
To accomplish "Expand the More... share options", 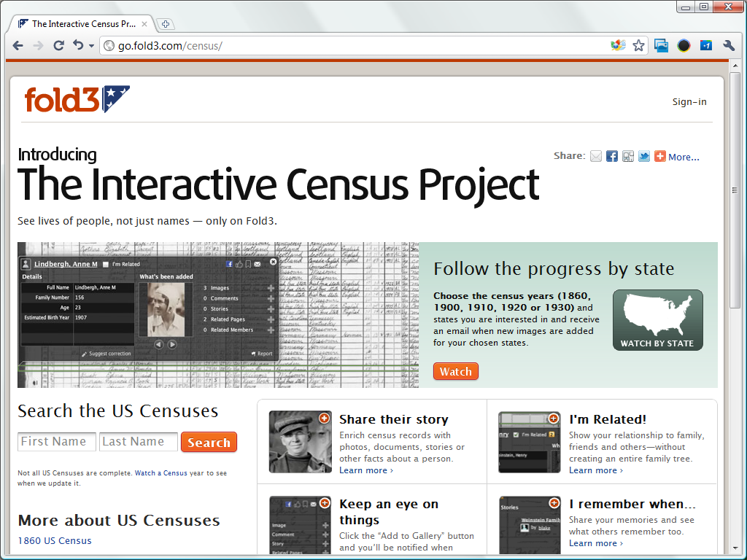I will [684, 157].
